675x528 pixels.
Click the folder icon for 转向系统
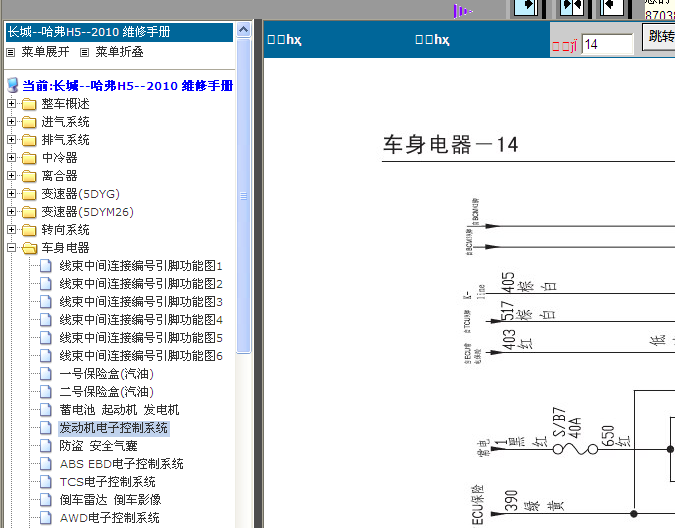coord(29,230)
